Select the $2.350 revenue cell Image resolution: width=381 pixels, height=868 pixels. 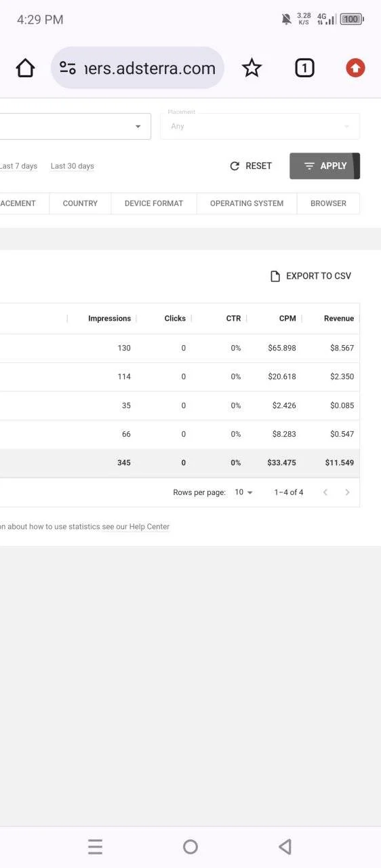(x=342, y=376)
